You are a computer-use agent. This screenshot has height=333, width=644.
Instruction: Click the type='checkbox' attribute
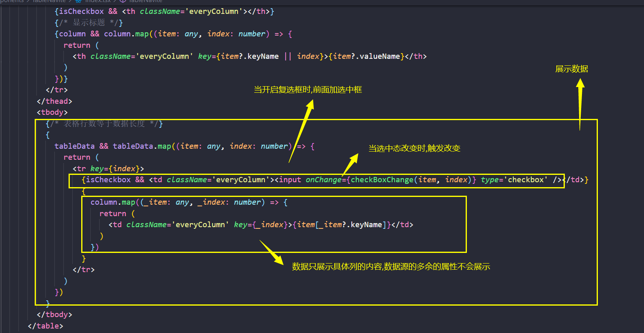coord(514,180)
